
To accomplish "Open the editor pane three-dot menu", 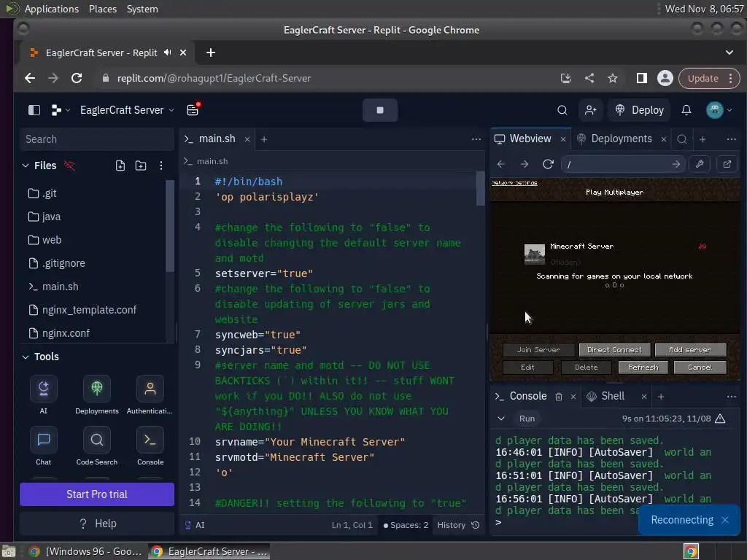I will click(476, 139).
